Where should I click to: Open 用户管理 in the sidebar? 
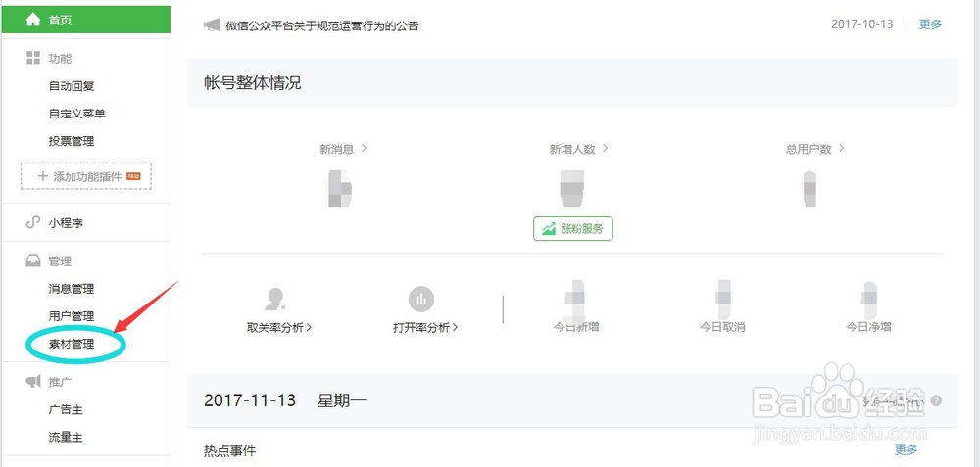pyautogui.click(x=72, y=316)
